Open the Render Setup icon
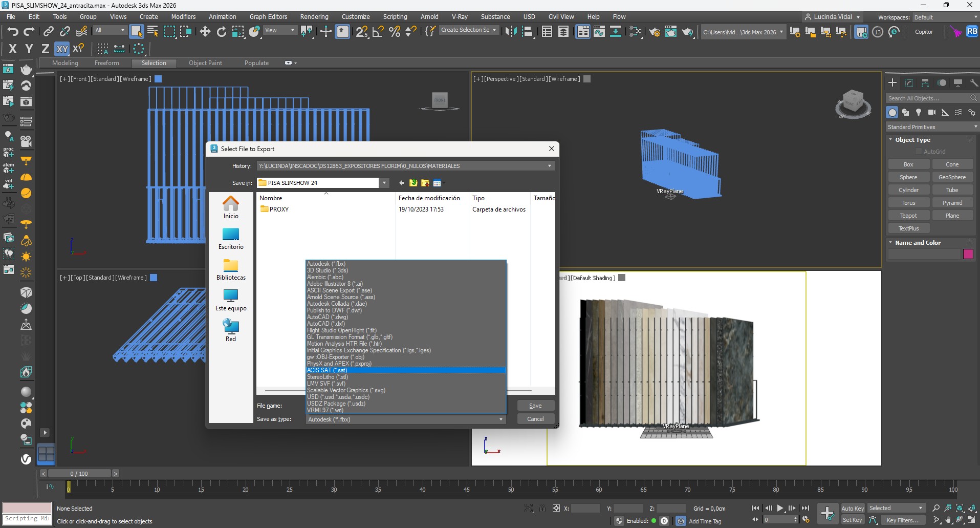This screenshot has height=528, width=980. [655, 32]
